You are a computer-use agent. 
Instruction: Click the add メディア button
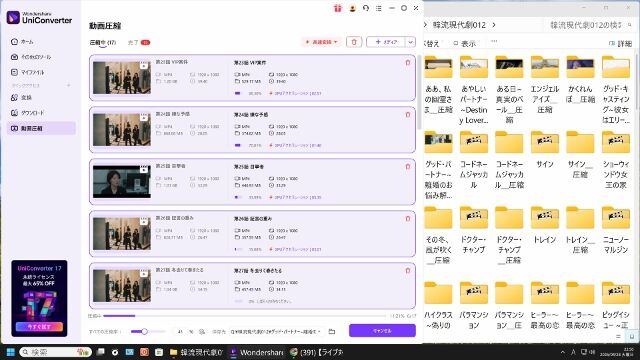[x=386, y=42]
